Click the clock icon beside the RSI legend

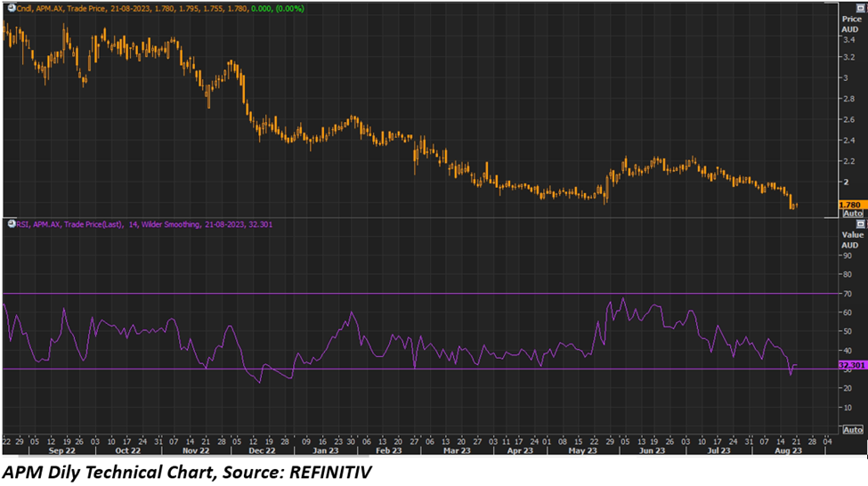(6, 224)
